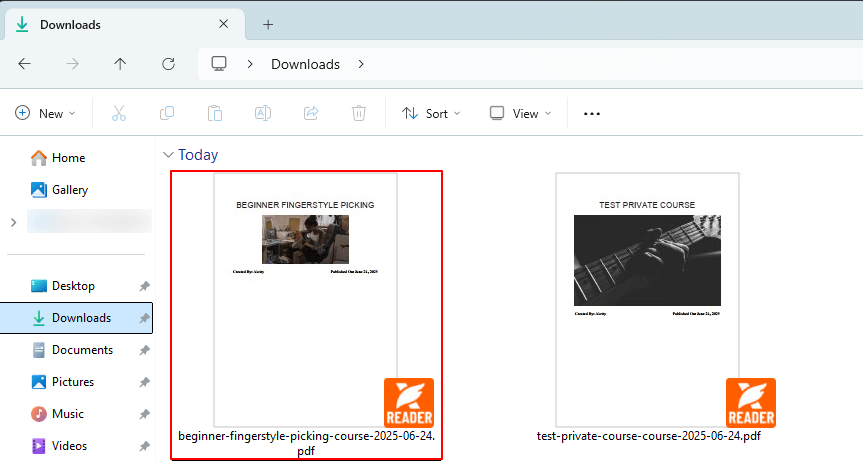
Task: Refresh the Downloads folder
Action: [x=168, y=64]
